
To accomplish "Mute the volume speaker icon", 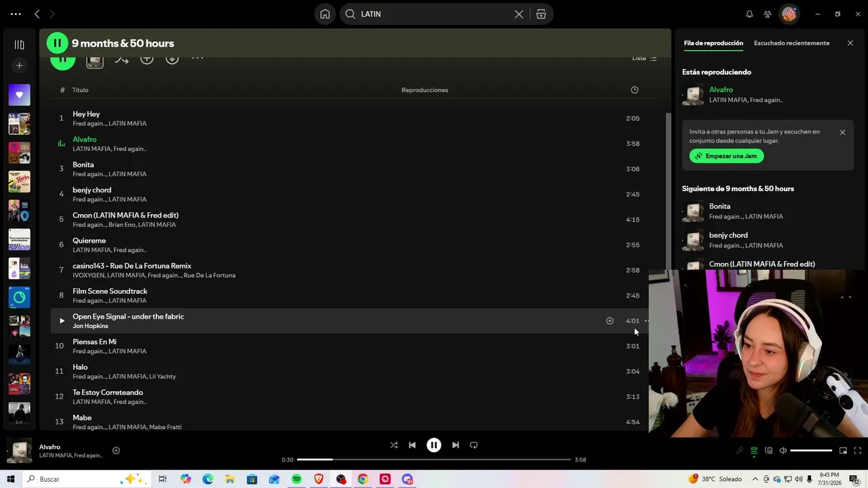I will 783,451.
